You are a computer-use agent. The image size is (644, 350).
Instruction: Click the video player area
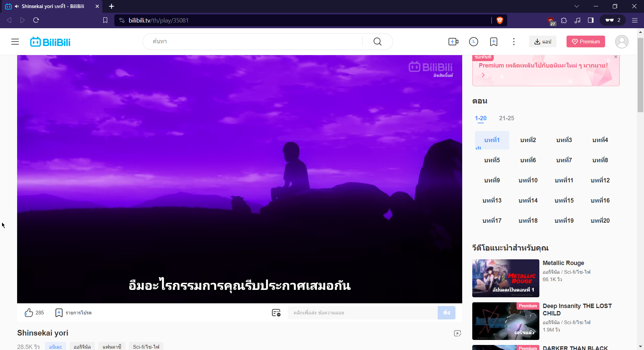tap(239, 179)
